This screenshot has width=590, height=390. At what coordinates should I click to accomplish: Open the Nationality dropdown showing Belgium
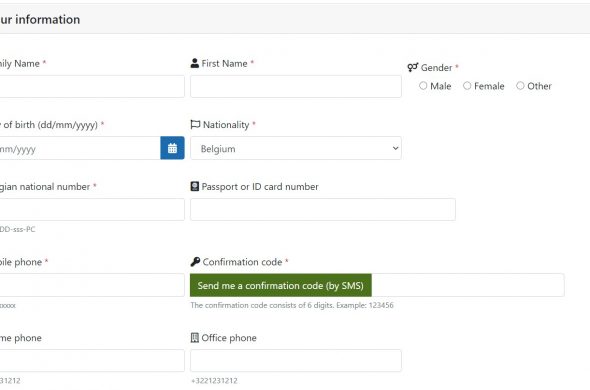pos(296,148)
